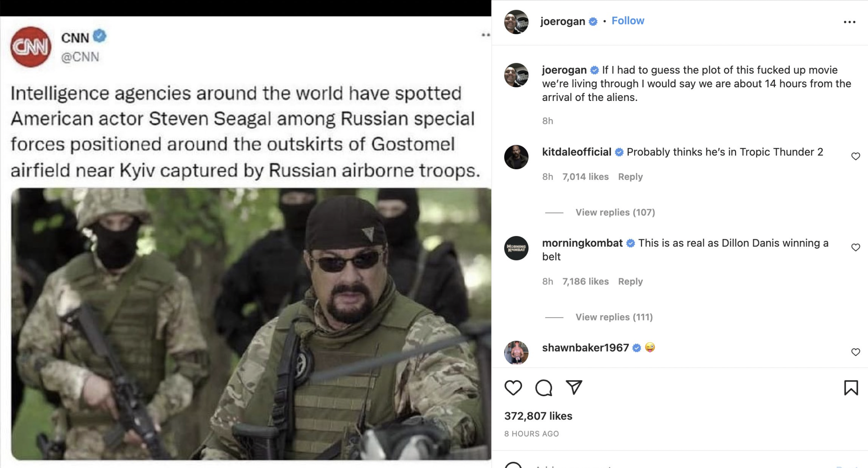Expand View replies (107)
Screen dimensions: 868x468
pos(615,212)
